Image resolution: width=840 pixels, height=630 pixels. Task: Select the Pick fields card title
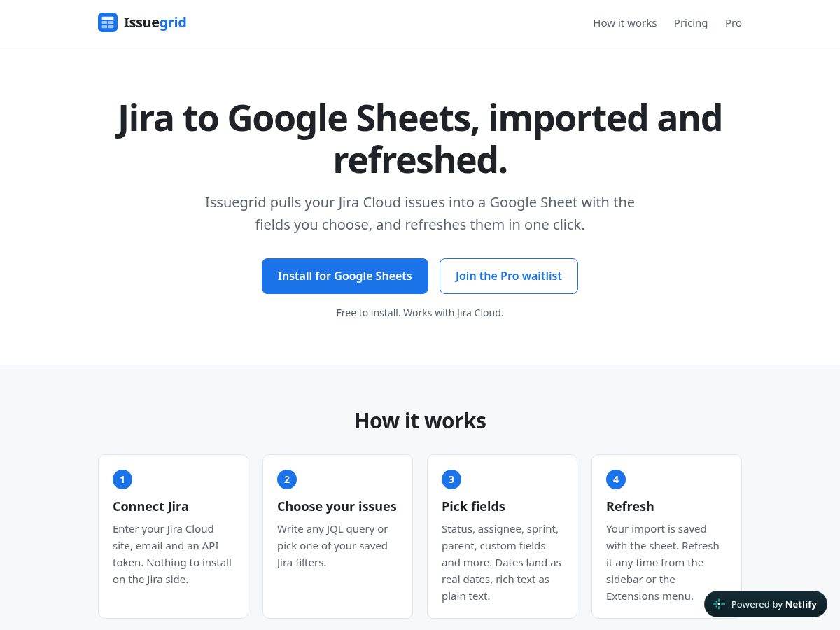(x=473, y=506)
